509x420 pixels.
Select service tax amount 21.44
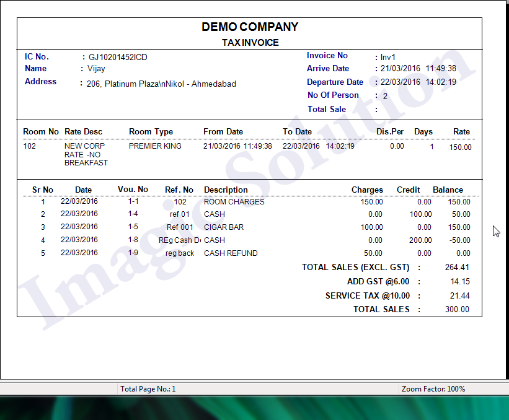(460, 295)
